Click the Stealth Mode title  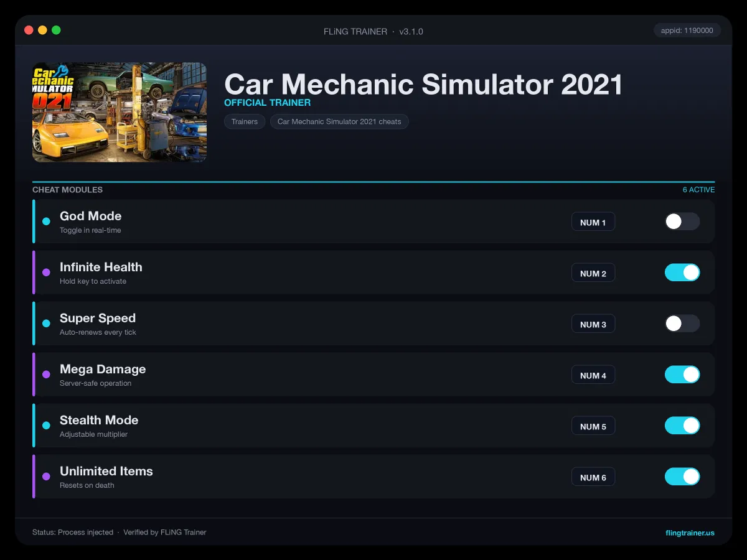pyautogui.click(x=99, y=420)
